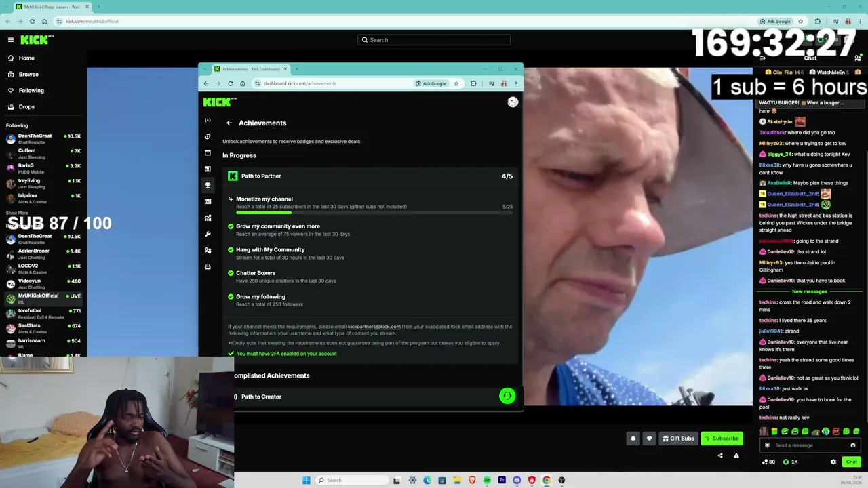
Task: Click Ask Google in the dashboard address bar
Action: (x=431, y=83)
